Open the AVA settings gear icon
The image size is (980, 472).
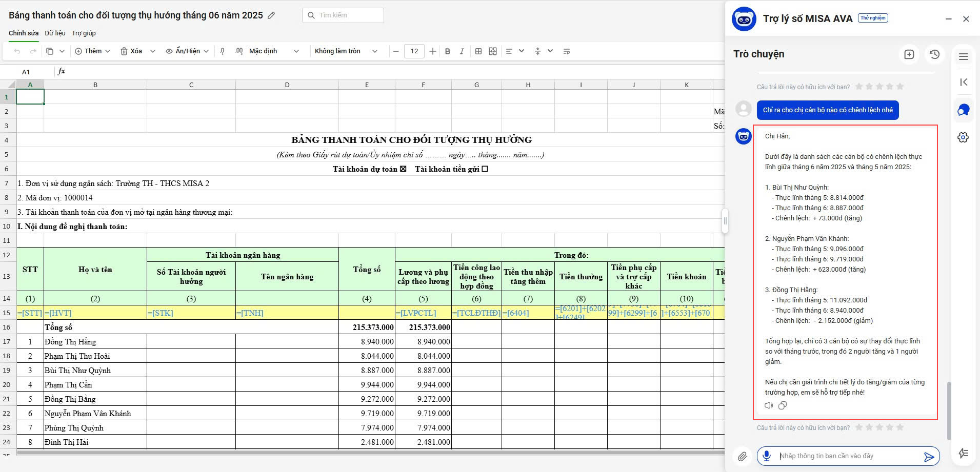963,137
